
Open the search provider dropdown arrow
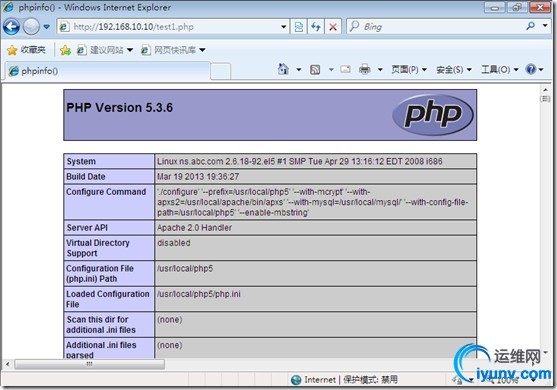[x=545, y=26]
